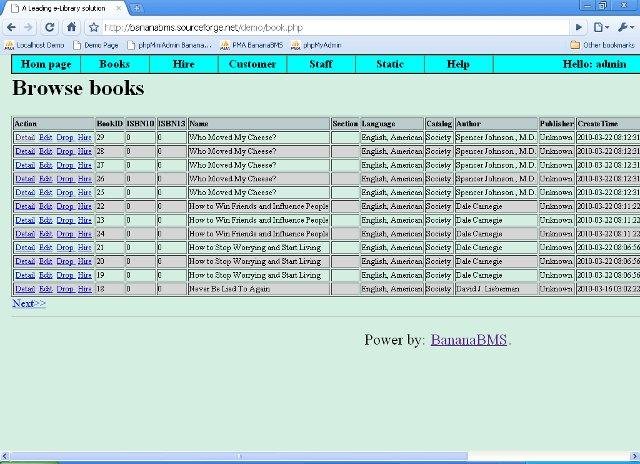Open the Static menu item
Screen dimensions: 640x464
pos(390,64)
